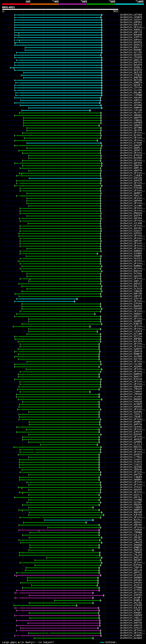Select label UniRef100_Q6F464
146x644 pixels.
131,163
